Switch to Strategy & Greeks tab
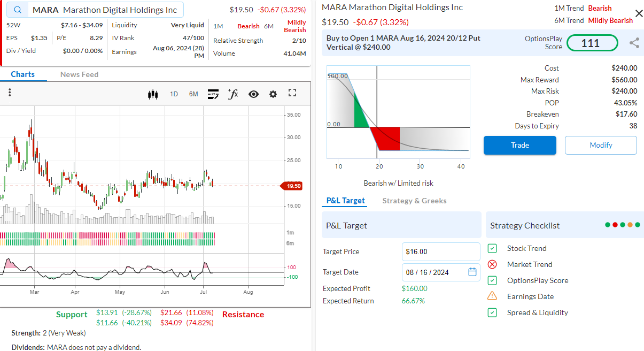The width and height of the screenshot is (644, 351). (414, 201)
